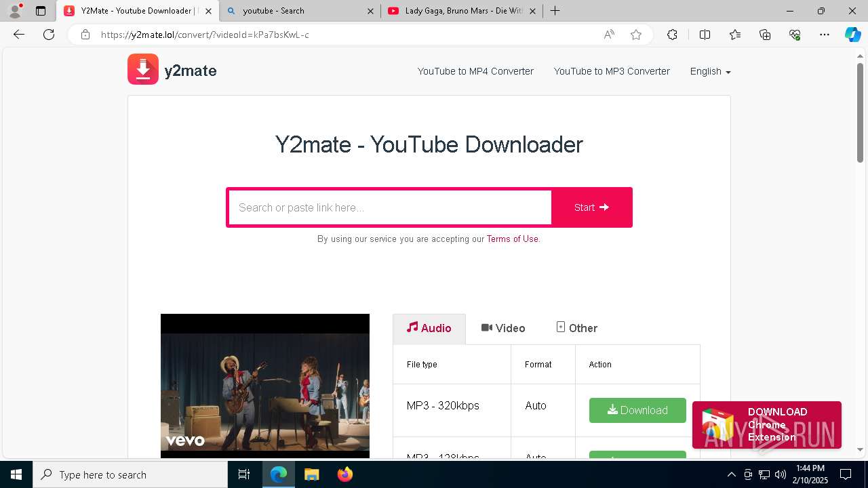This screenshot has width=868, height=488.
Task: Open Settings and more ellipsis menu
Action: 825,35
